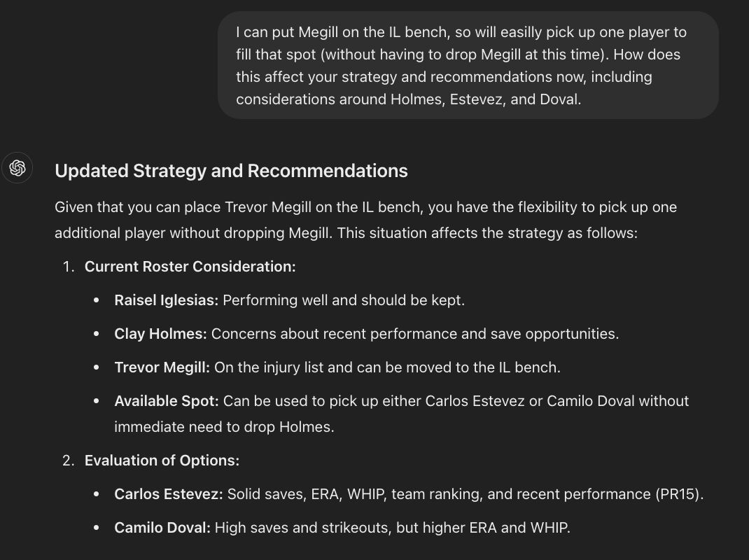Viewport: 749px width, 560px height.
Task: Click the bold "Carlos Estevez:" label
Action: (x=169, y=494)
